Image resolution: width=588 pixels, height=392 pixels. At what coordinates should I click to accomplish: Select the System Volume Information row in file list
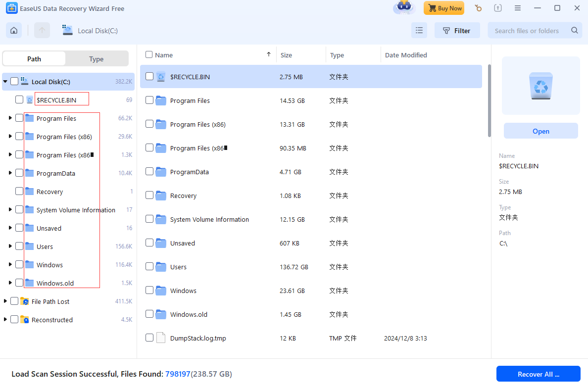(x=311, y=219)
